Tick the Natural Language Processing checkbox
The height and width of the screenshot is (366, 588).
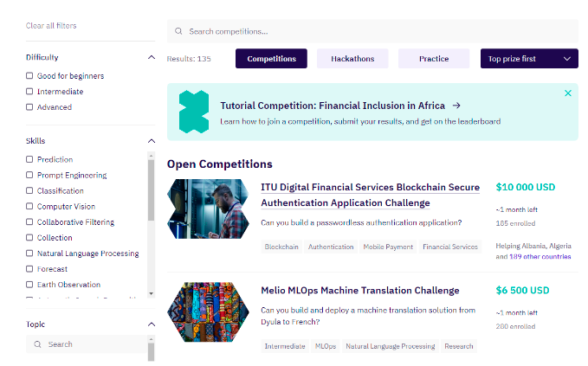(29, 254)
